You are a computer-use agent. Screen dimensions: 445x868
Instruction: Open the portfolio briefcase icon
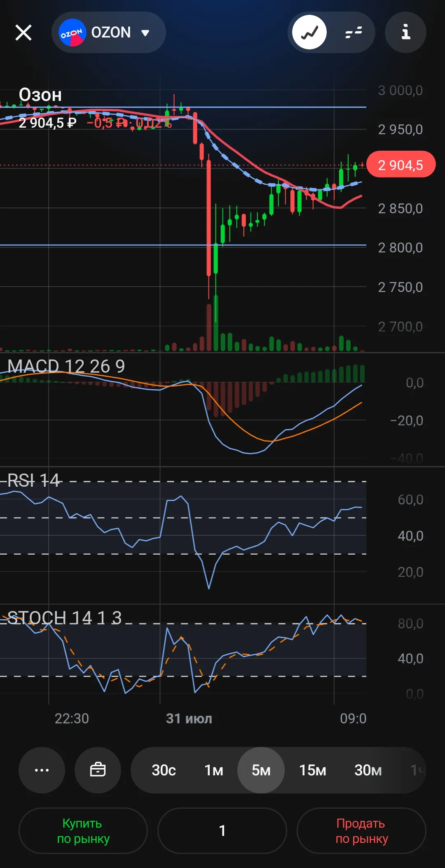[98, 770]
